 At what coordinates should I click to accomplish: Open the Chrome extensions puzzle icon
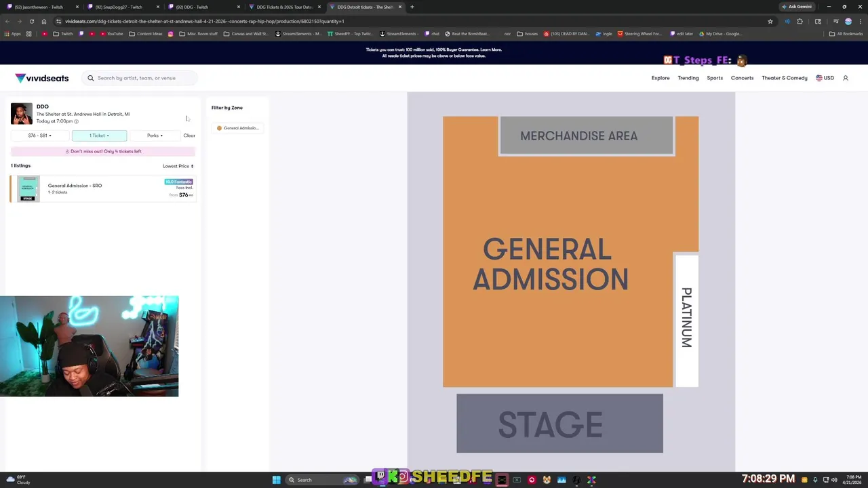point(800,21)
